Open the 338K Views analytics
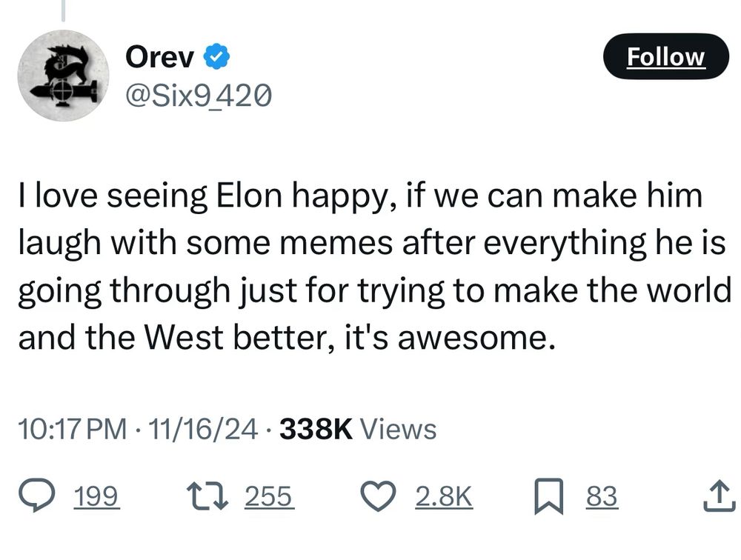 coord(358,428)
